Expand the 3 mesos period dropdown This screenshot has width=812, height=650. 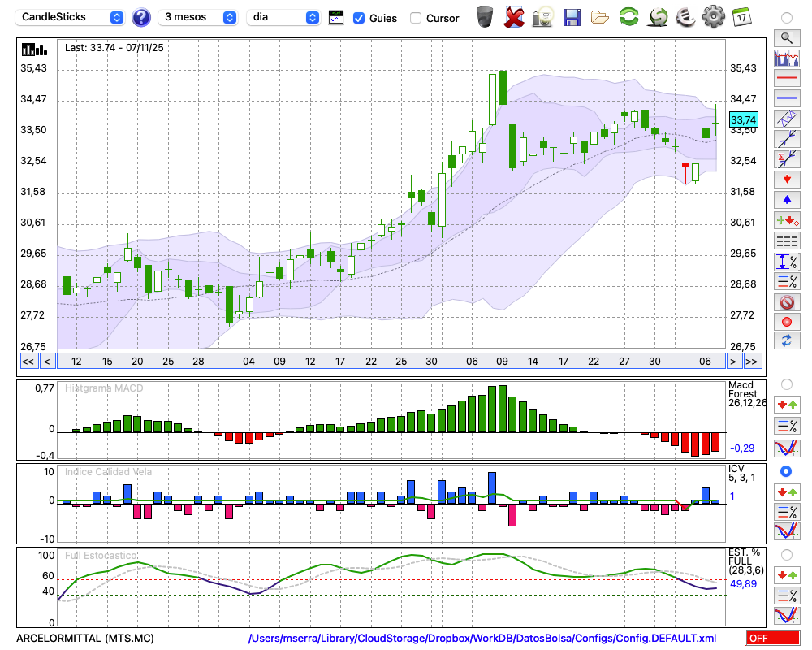(x=198, y=17)
